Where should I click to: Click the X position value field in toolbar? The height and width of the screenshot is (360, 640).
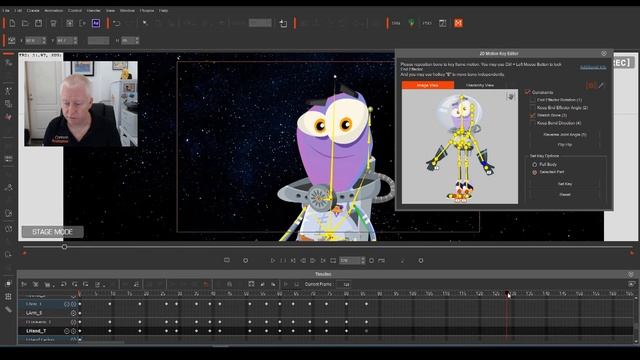pyautogui.click(x=35, y=40)
